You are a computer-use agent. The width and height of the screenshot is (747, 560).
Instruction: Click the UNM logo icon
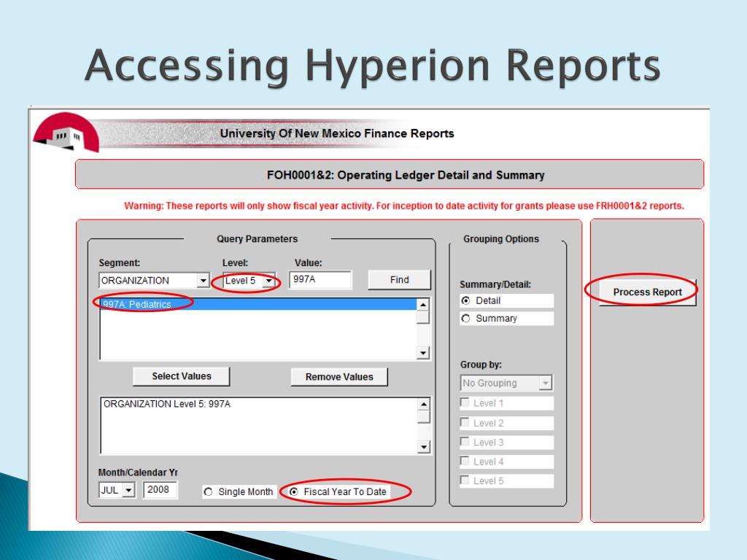pos(66,133)
